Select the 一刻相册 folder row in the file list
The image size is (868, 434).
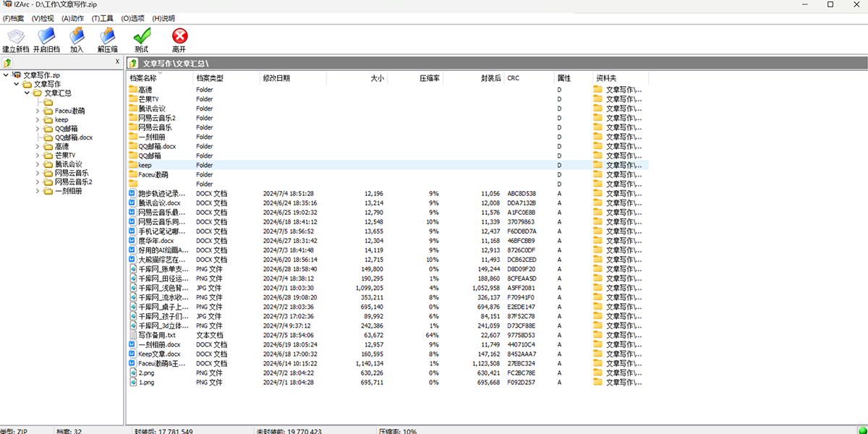(x=388, y=137)
